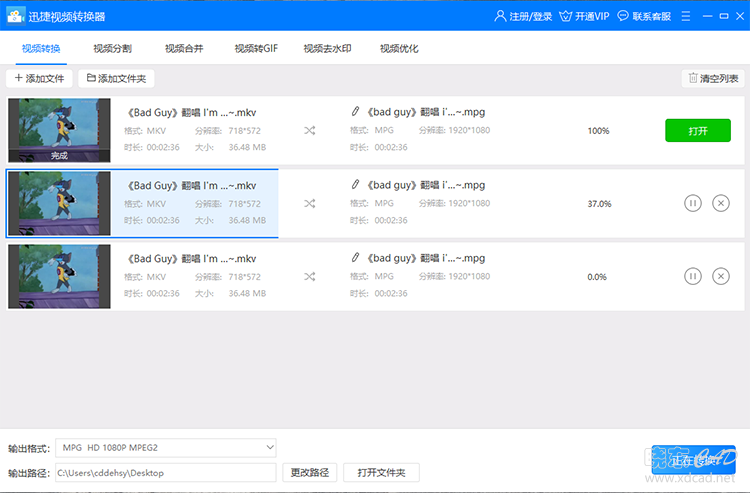Screen dimensions: 750x493
Task: Switch to the 视频转换 tab
Action: (x=41, y=48)
